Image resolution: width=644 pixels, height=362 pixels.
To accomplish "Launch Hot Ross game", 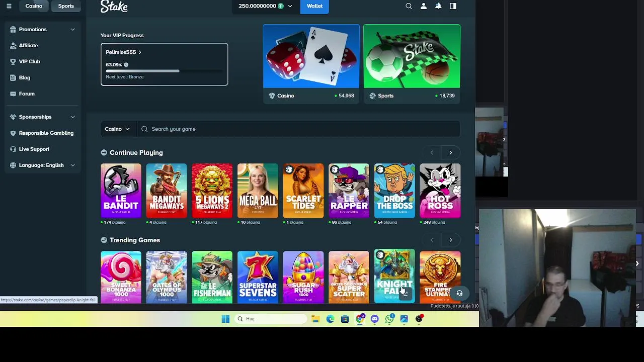I will pyautogui.click(x=440, y=191).
